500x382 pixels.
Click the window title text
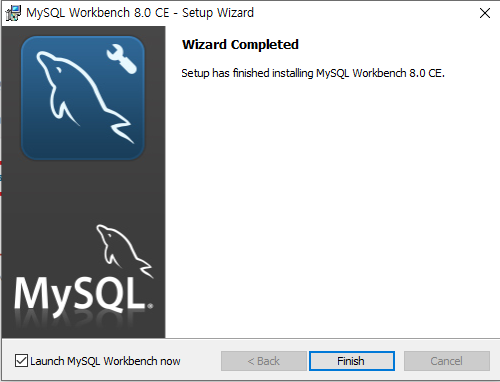(140, 13)
